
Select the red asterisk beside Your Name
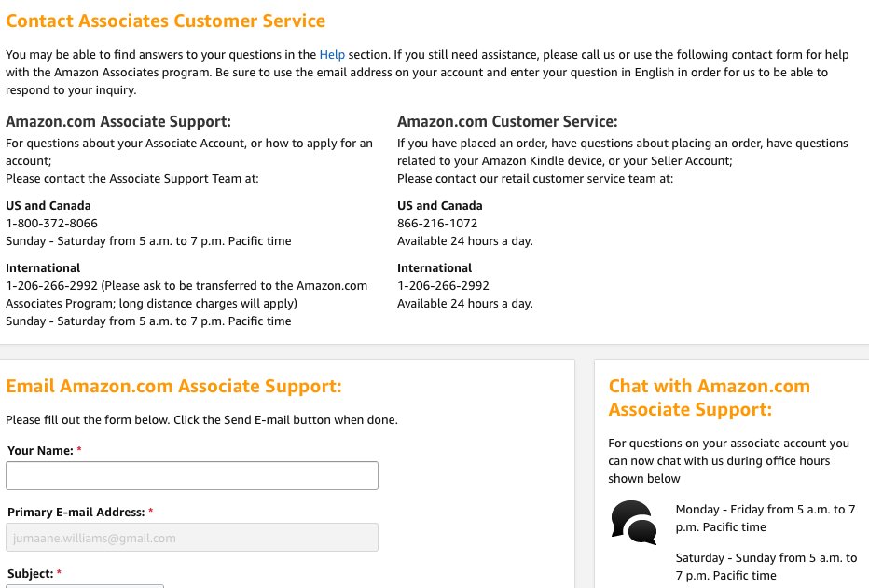pyautogui.click(x=78, y=450)
